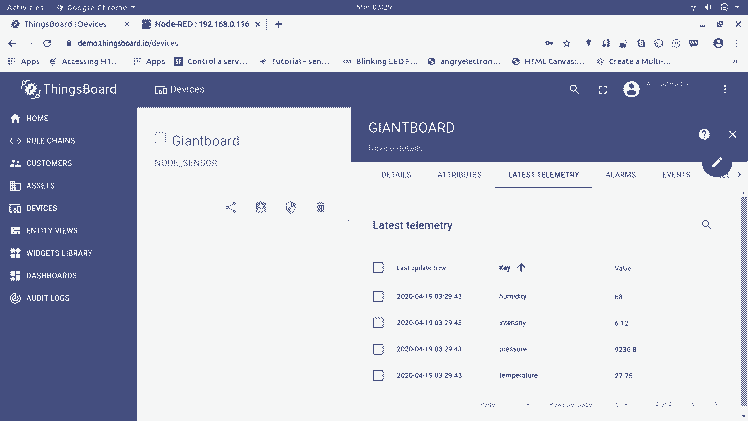Viewport: 748px width, 421px height.
Task: Click the Activities button in top bar
Action: (x=25, y=7)
